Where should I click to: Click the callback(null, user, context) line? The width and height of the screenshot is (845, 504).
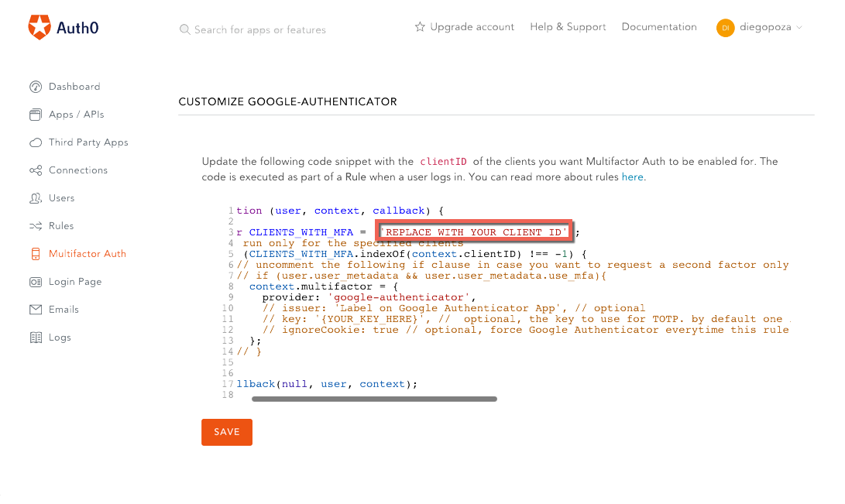327,384
